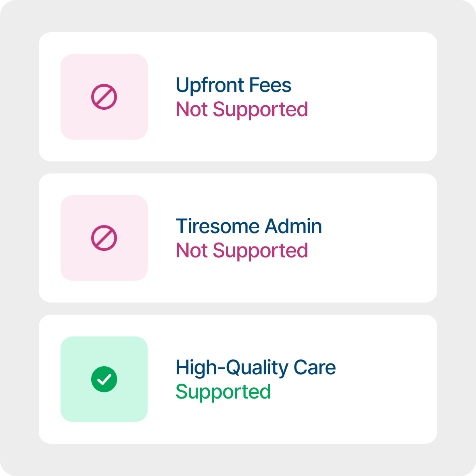The width and height of the screenshot is (476, 476).
Task: Click the Upfront Fees heading
Action: coord(233,85)
